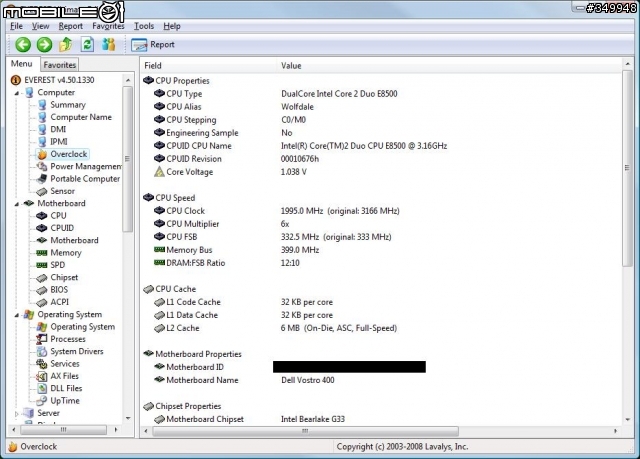Screen dimensions: 640x459
Task: Click the System Drivers icon in tree
Action: tap(42, 351)
